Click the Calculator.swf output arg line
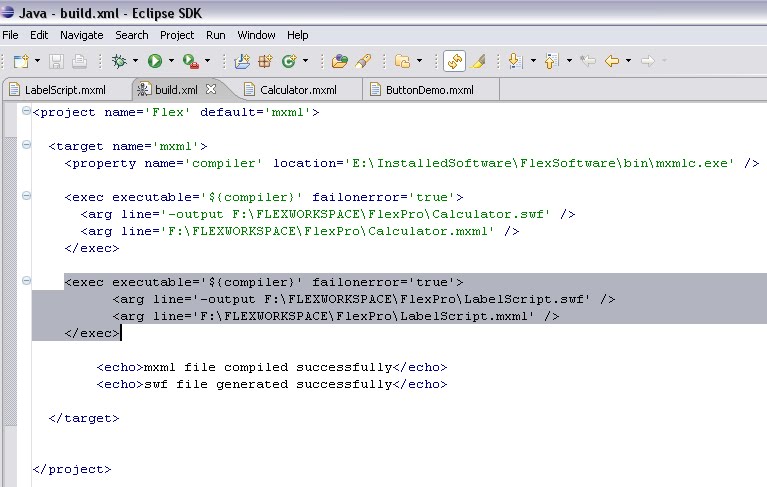 [328, 214]
